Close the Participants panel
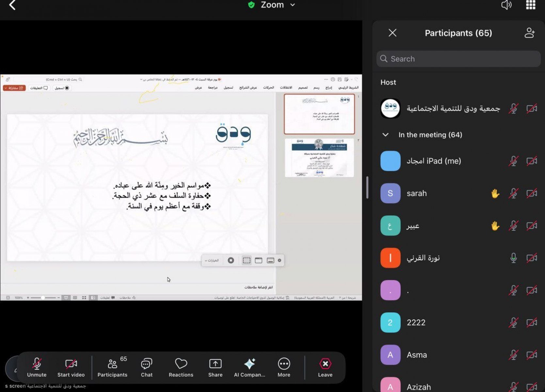Screen dimensions: 545x392 click(393, 33)
